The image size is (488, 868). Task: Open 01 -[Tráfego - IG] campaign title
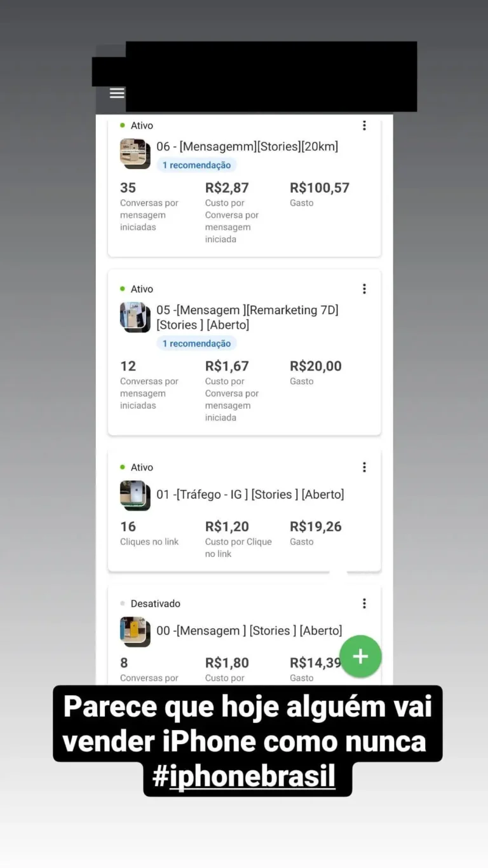[x=250, y=495]
